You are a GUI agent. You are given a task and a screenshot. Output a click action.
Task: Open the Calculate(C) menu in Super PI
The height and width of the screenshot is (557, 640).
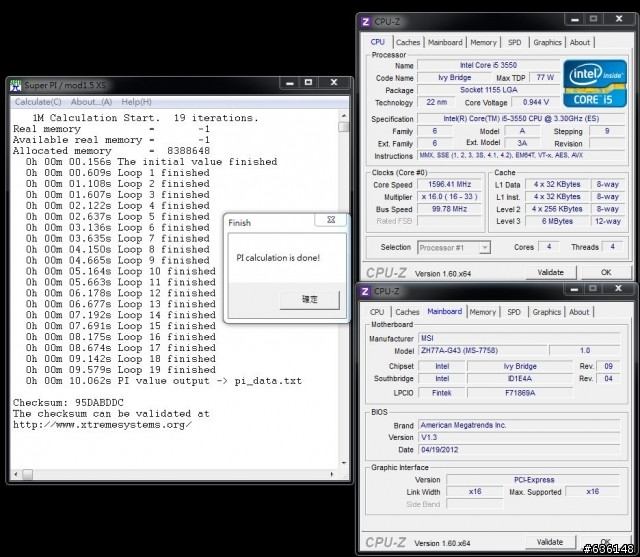pos(38,102)
